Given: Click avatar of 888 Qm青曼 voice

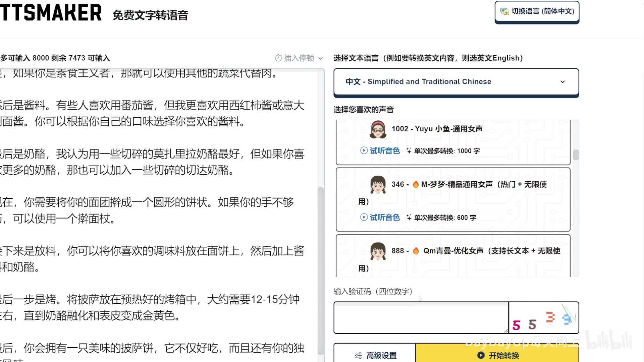Looking at the screenshot, I should click(378, 251).
